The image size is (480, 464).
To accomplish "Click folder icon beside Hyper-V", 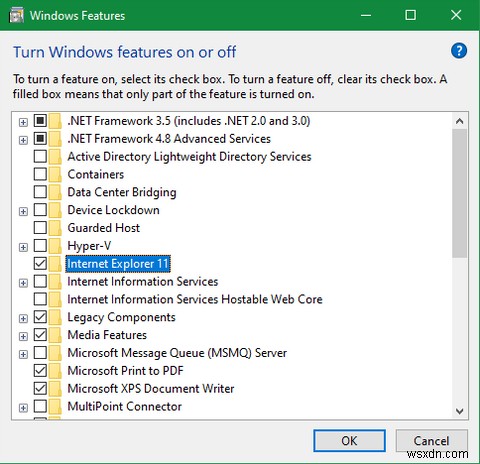I will coord(55,246).
